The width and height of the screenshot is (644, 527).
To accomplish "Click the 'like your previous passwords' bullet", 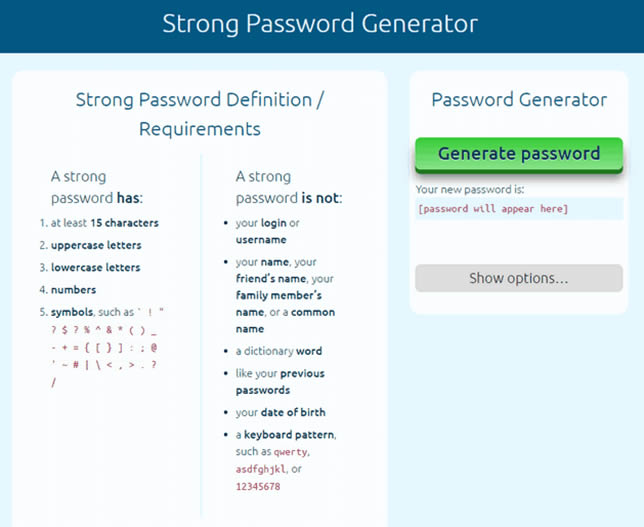I will [280, 382].
